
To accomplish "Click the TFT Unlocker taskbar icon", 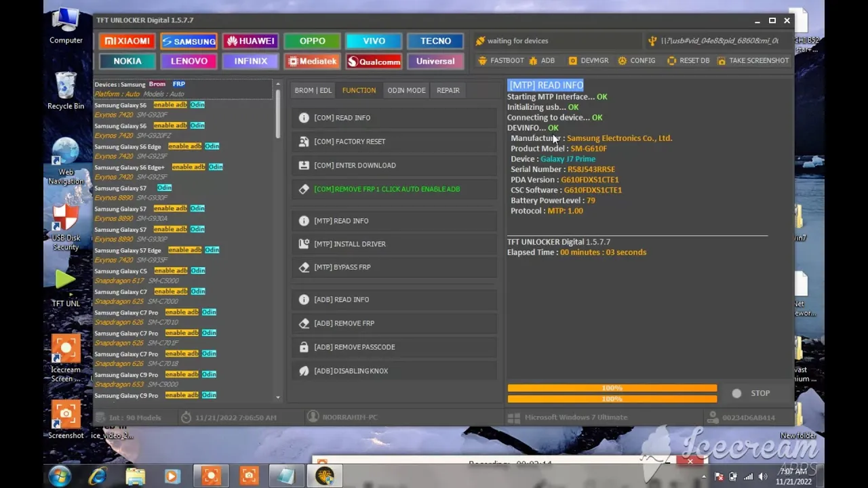I will 324,476.
